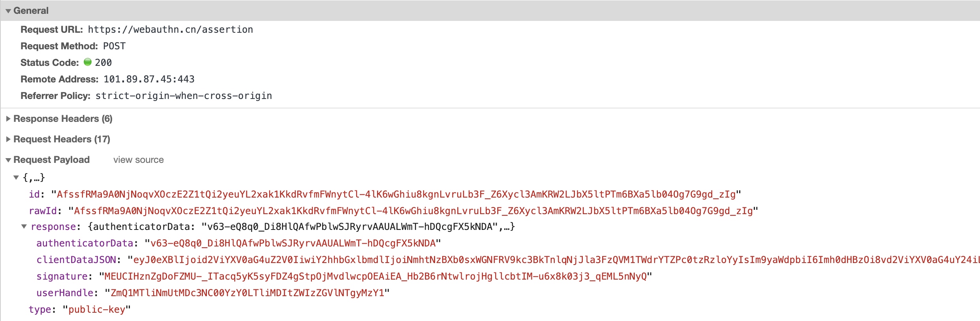Collapse the response object arrow
The height and width of the screenshot is (321, 980).
[x=24, y=226]
